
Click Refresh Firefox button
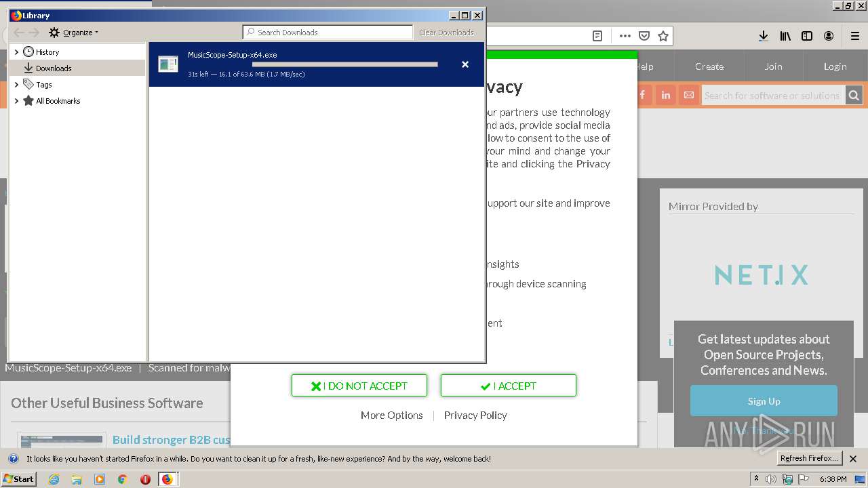[x=810, y=458]
